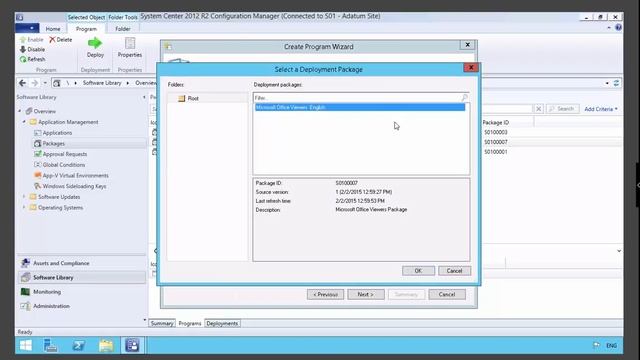Click the Search button in main window
The width and height of the screenshot is (640, 360).
click(562, 109)
